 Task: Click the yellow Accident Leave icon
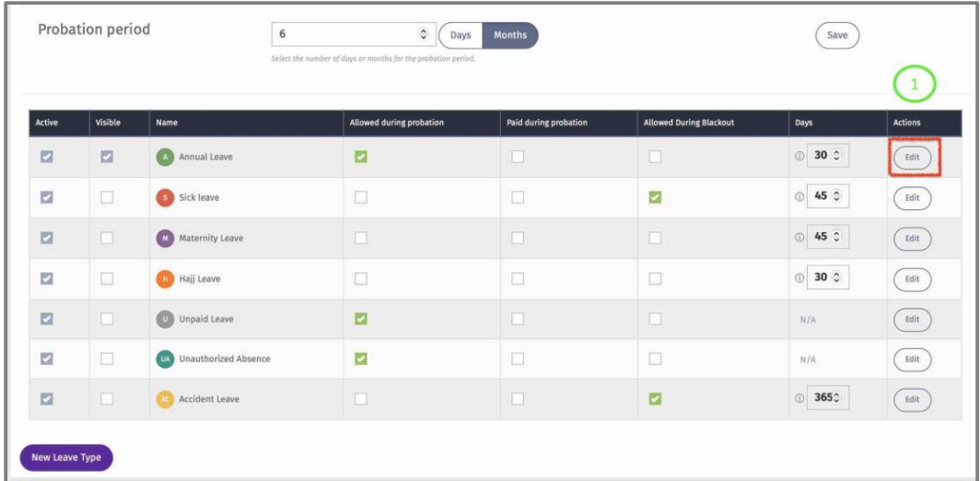(x=164, y=399)
